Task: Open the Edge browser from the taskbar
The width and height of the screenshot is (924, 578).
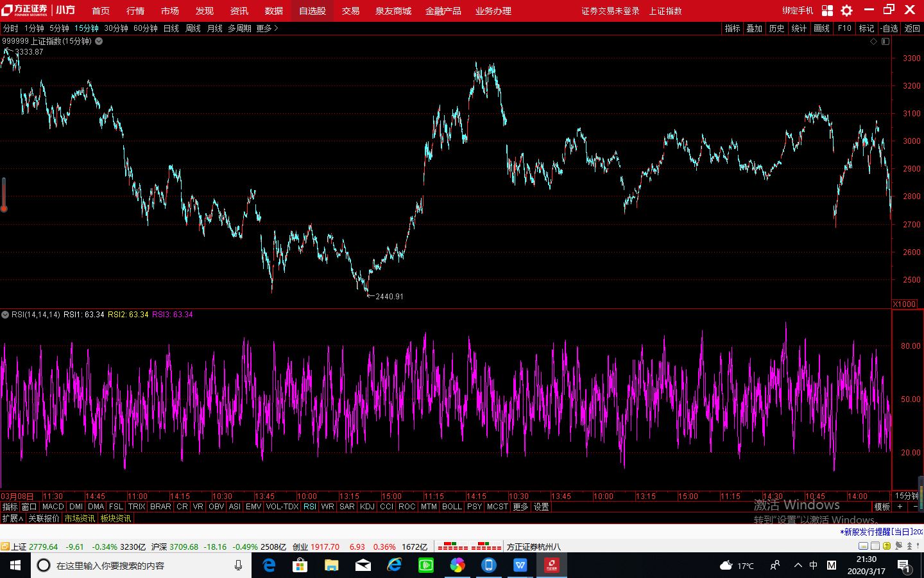Action: (269, 565)
